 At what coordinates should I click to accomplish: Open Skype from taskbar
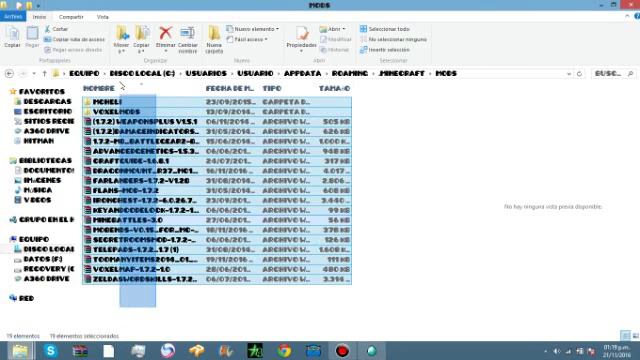pos(51,351)
